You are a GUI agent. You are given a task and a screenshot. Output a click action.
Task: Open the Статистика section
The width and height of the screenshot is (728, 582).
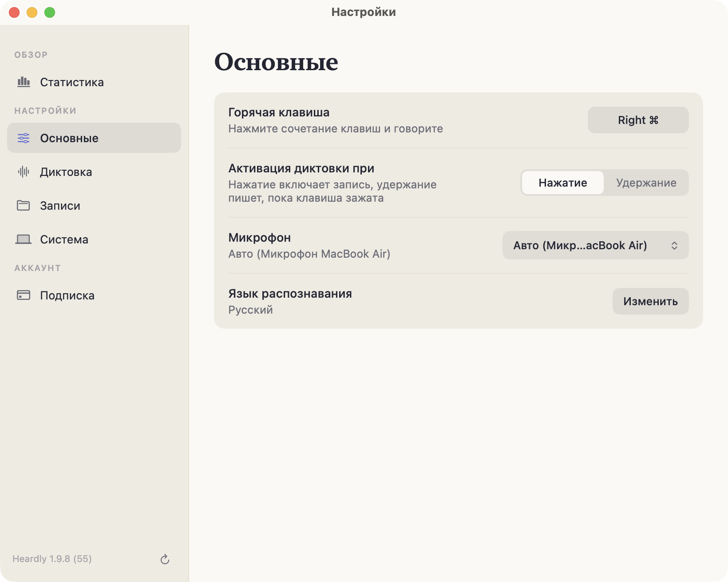pos(94,82)
